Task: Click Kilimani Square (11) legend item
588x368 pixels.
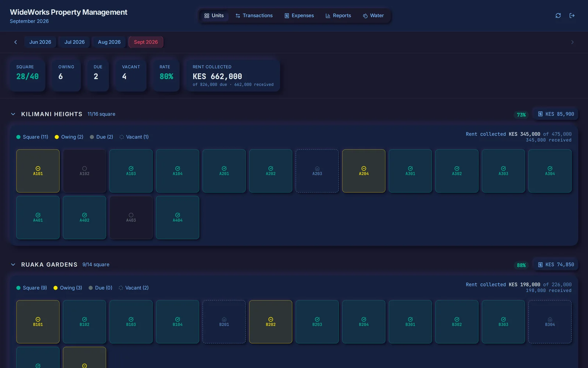Action: [32, 137]
